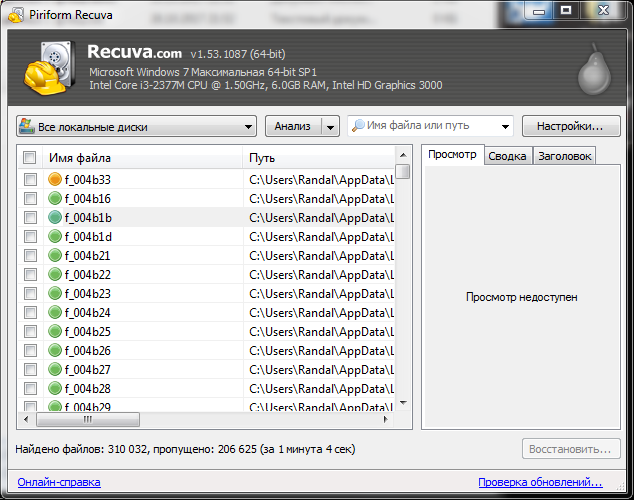Check the box for f_004b27
This screenshot has height=500, width=634.
30,369
